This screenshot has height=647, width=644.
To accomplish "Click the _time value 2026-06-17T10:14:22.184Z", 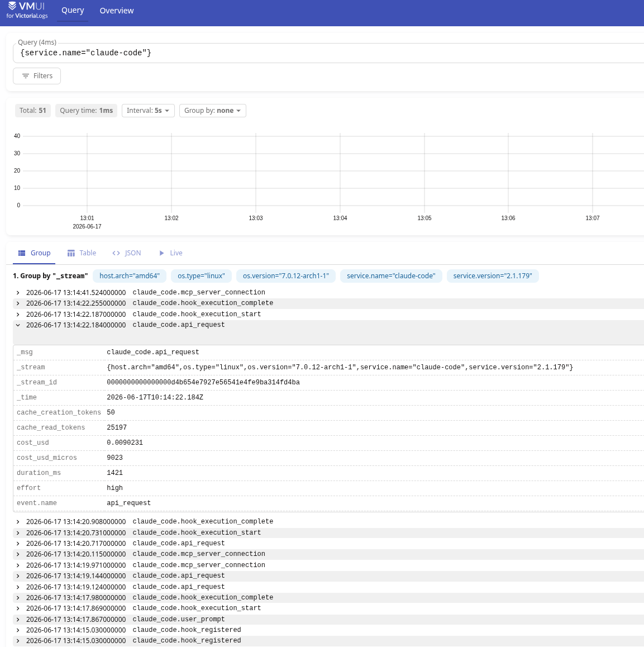I will [155, 397].
